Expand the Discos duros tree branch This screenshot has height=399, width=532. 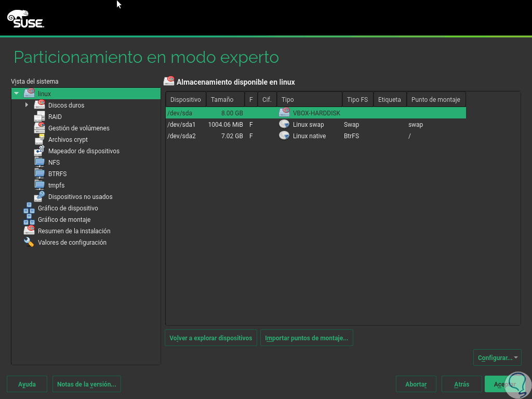(x=26, y=105)
